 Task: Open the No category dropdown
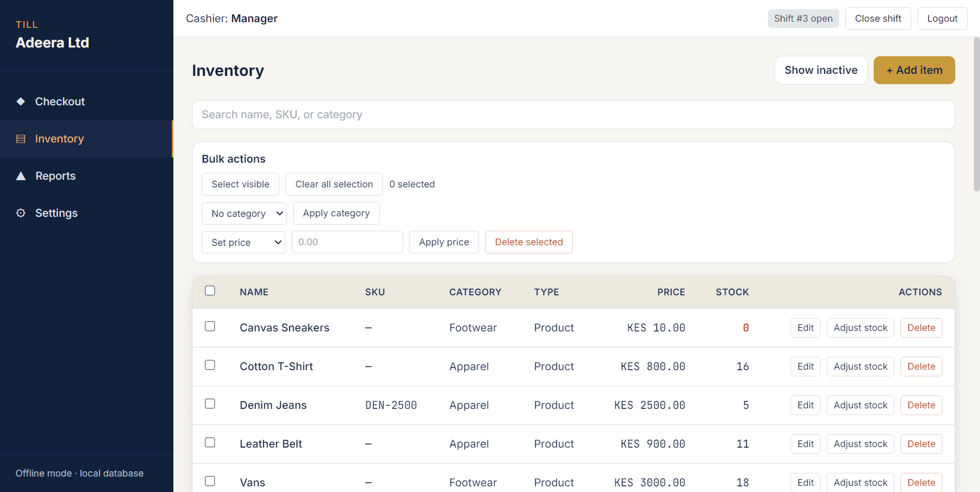244,213
